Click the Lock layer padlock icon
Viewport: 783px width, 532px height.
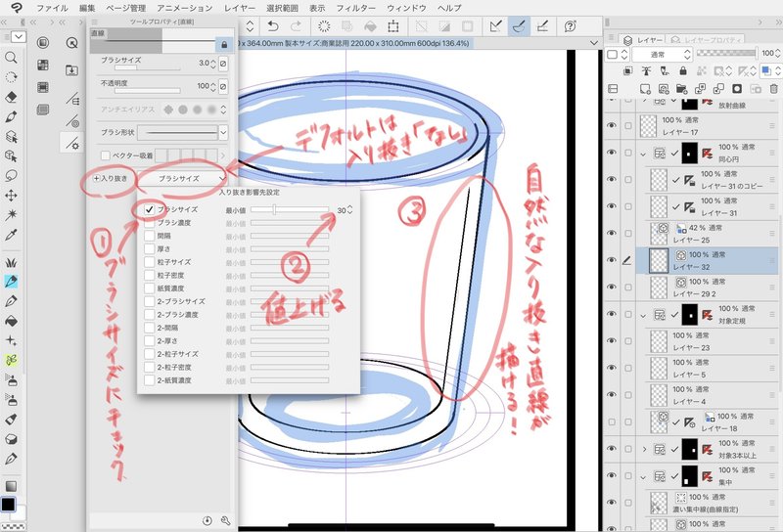[683, 70]
